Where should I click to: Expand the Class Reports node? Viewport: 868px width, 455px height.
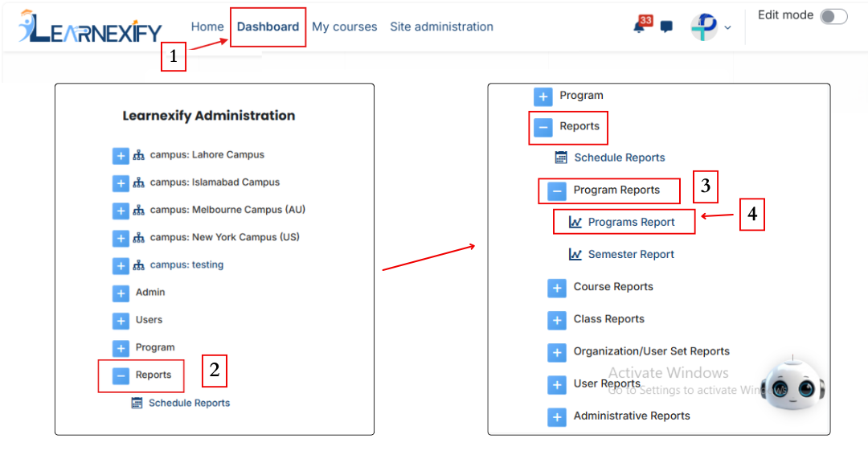[557, 320]
